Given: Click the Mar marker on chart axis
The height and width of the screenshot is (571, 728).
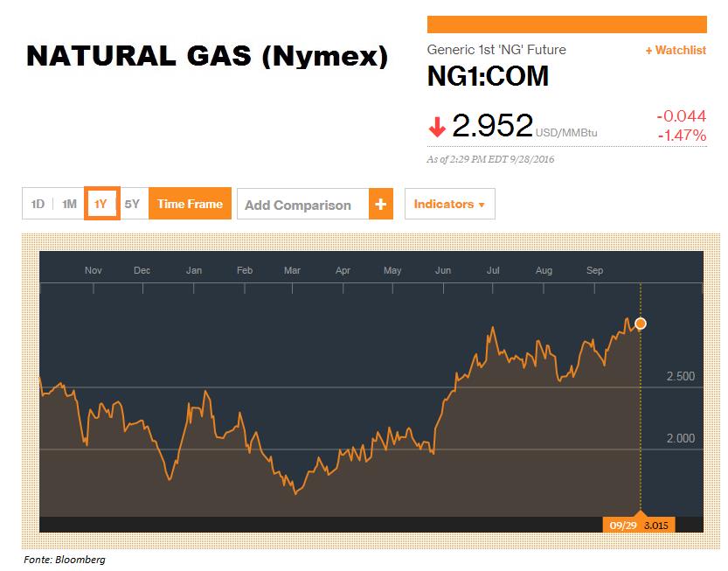Looking at the screenshot, I should tap(292, 270).
